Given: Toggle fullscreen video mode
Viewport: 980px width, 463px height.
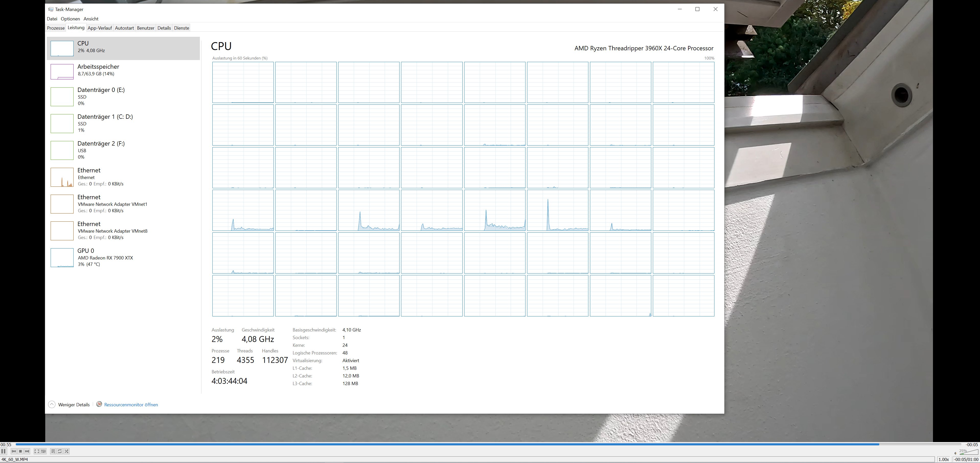Looking at the screenshot, I should [37, 451].
